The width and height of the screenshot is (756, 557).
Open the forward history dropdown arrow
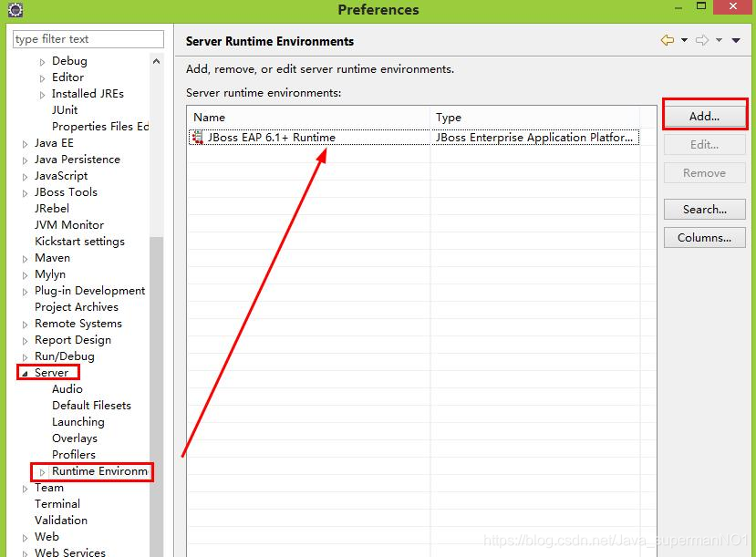(x=719, y=40)
